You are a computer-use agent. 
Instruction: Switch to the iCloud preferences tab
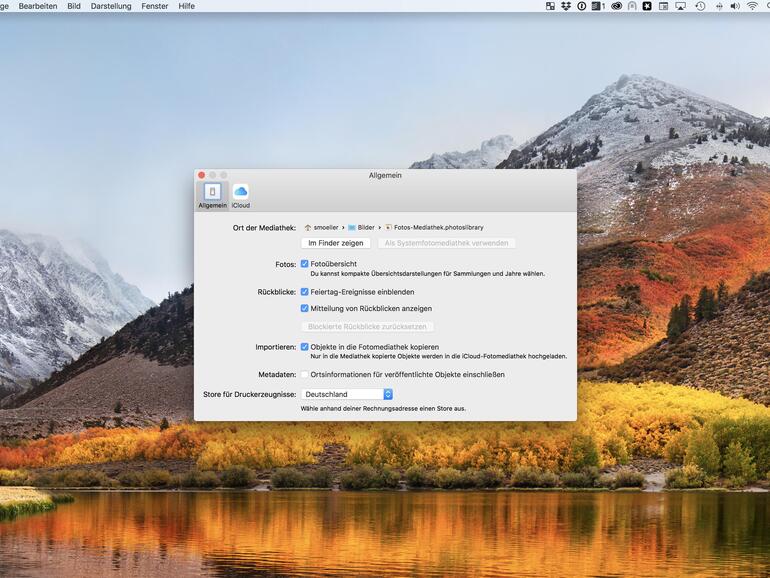tap(241, 195)
